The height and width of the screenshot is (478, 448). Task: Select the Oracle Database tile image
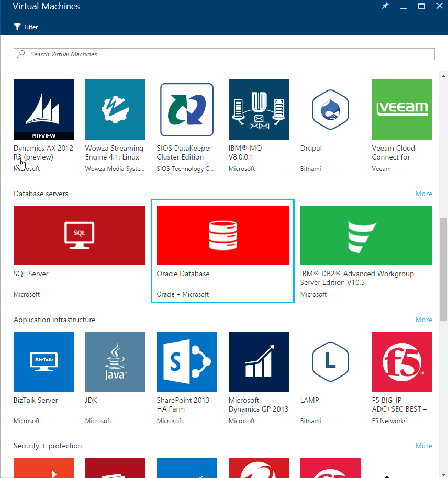[223, 235]
